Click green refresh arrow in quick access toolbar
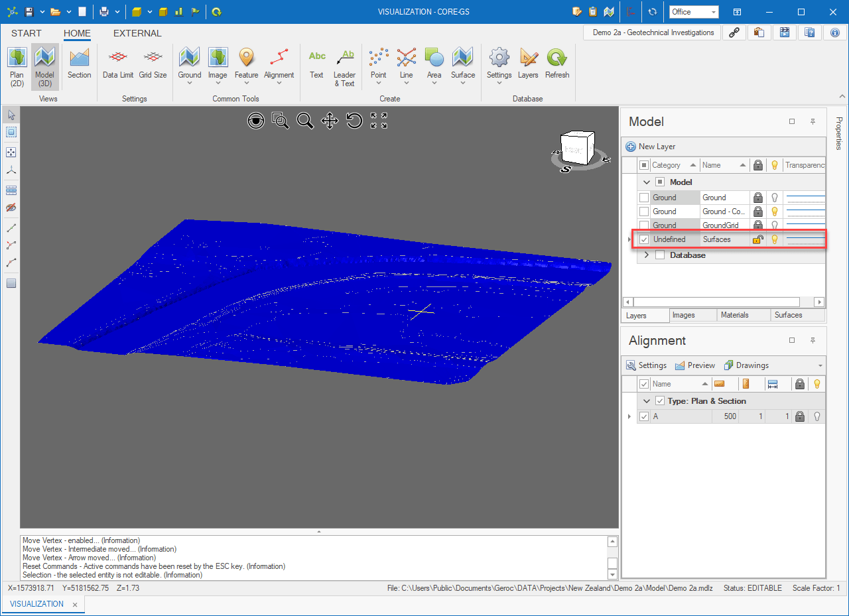This screenshot has width=849, height=616. 216,12
